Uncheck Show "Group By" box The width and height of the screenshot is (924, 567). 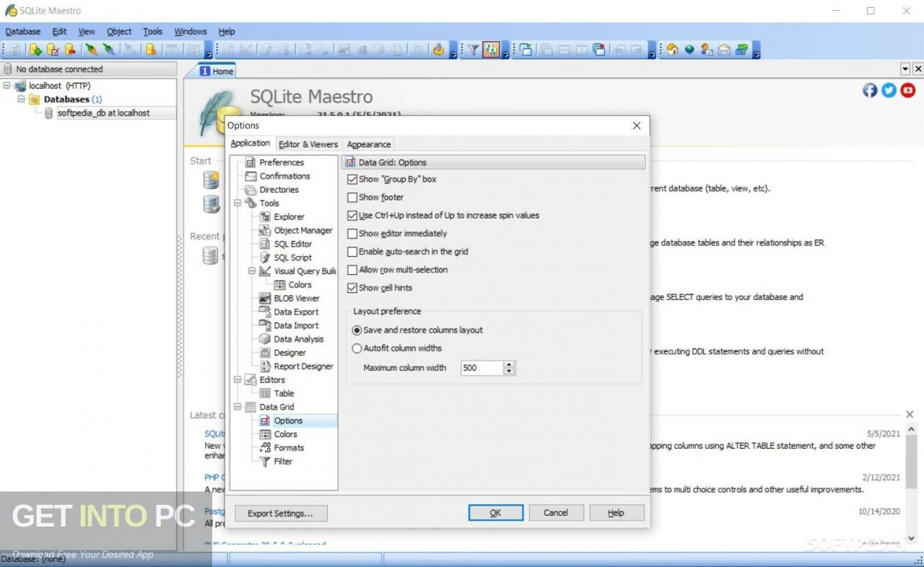point(352,179)
